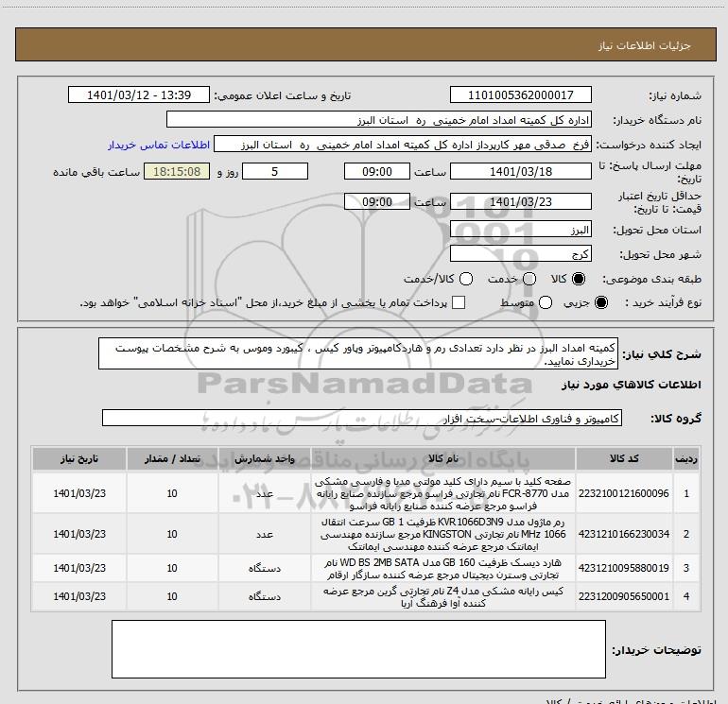The height and width of the screenshot is (704, 728).
Task: Click the تعداد / مقدار column header
Action: (x=172, y=459)
